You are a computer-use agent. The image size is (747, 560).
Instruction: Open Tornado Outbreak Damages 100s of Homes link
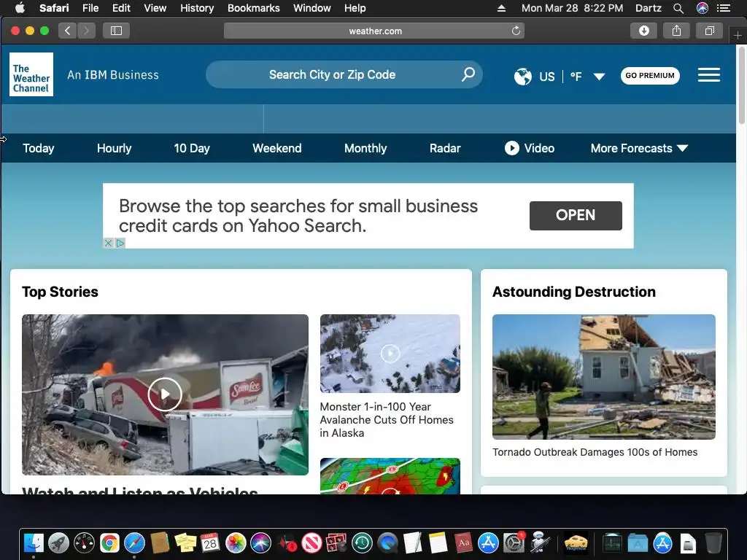click(595, 452)
